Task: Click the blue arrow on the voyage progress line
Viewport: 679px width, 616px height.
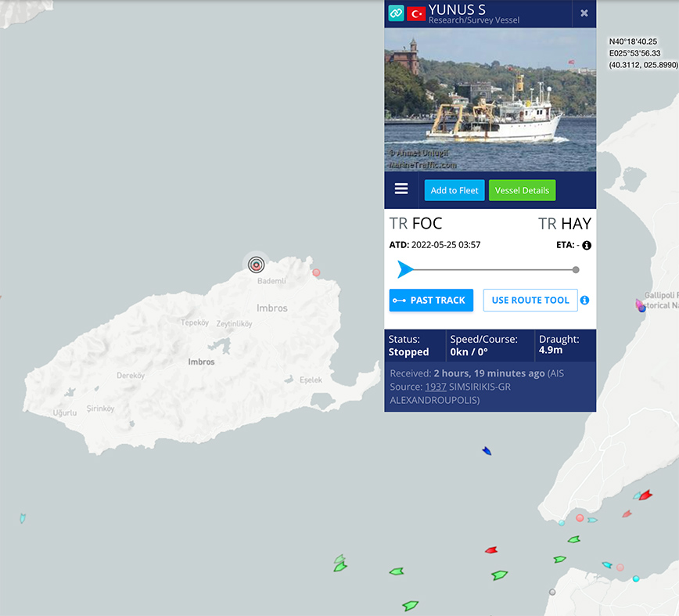Action: [404, 270]
